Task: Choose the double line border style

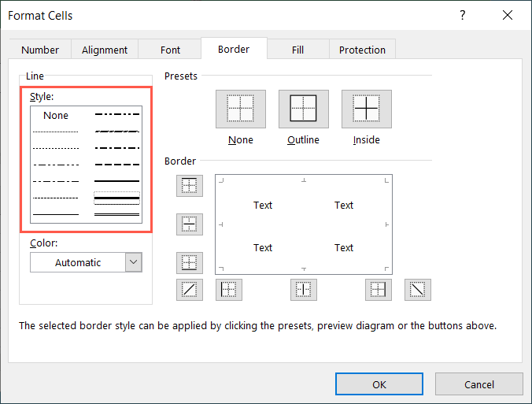Action: [116, 213]
